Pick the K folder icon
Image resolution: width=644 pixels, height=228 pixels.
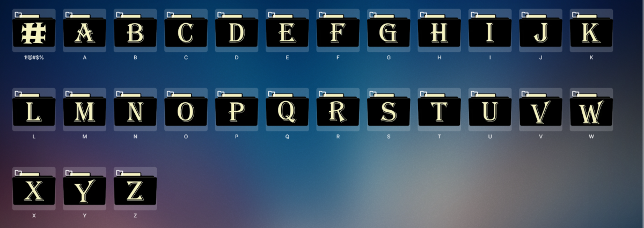pyautogui.click(x=591, y=30)
